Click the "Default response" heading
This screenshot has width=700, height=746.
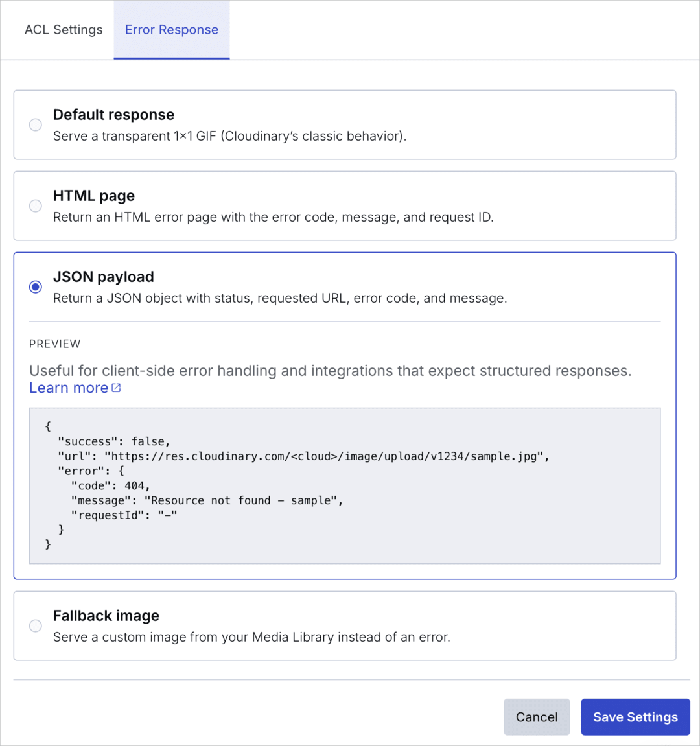(113, 115)
